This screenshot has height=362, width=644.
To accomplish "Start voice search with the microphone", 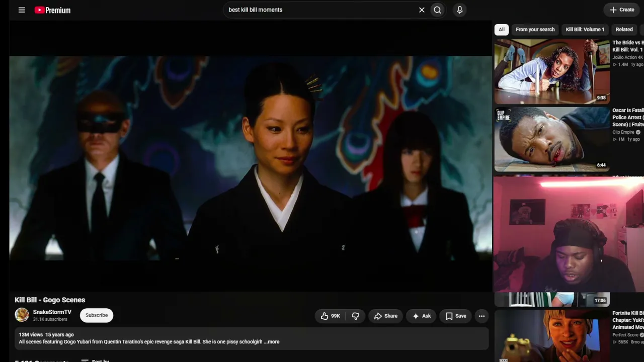I will (459, 10).
